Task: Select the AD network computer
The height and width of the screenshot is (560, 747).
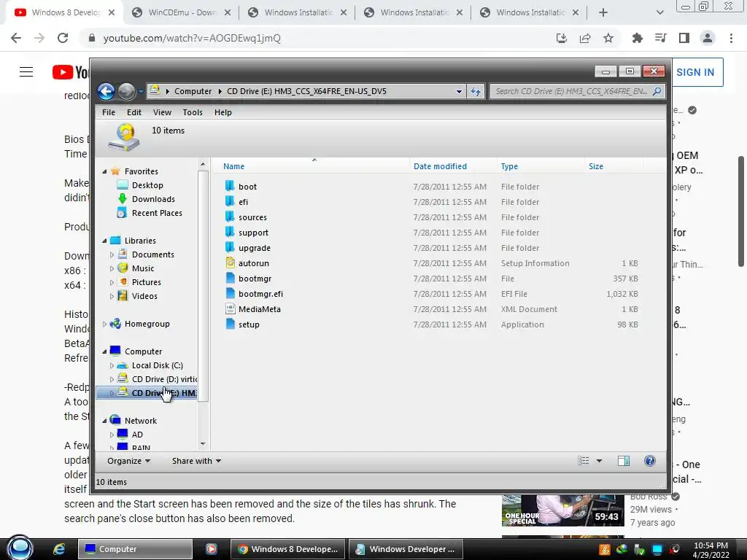Action: pyautogui.click(x=136, y=435)
